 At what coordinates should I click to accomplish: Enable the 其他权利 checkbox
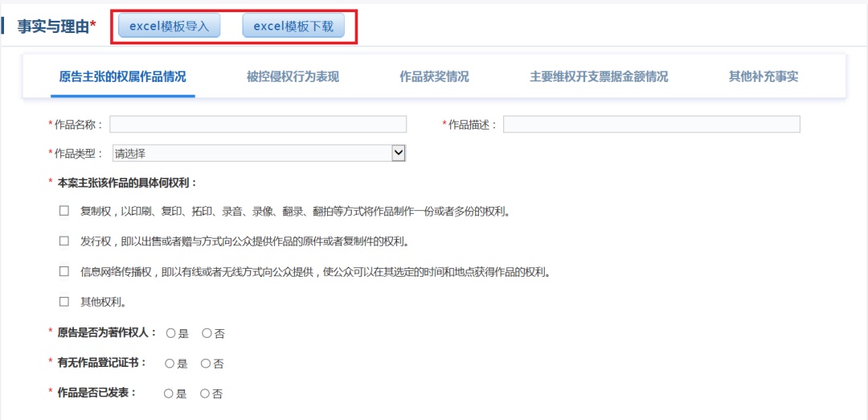click(64, 302)
